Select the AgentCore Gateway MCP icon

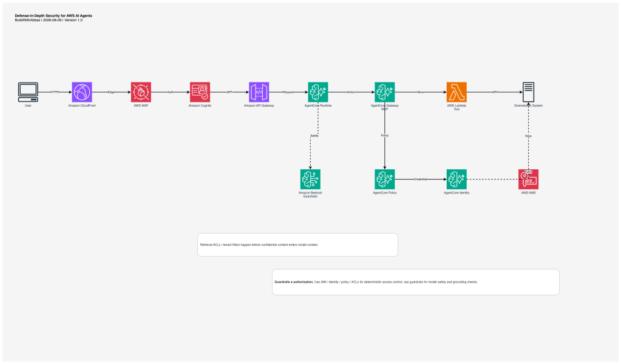(385, 92)
